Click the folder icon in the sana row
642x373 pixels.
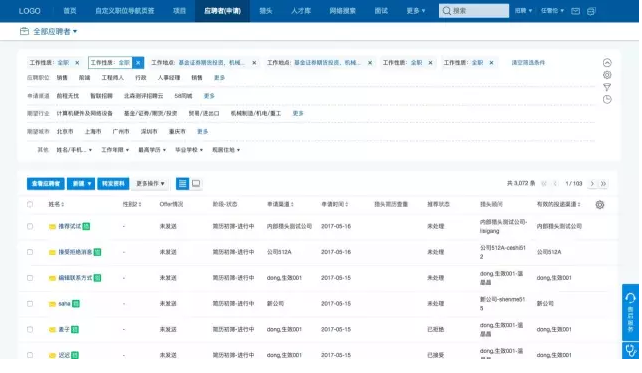(x=52, y=305)
